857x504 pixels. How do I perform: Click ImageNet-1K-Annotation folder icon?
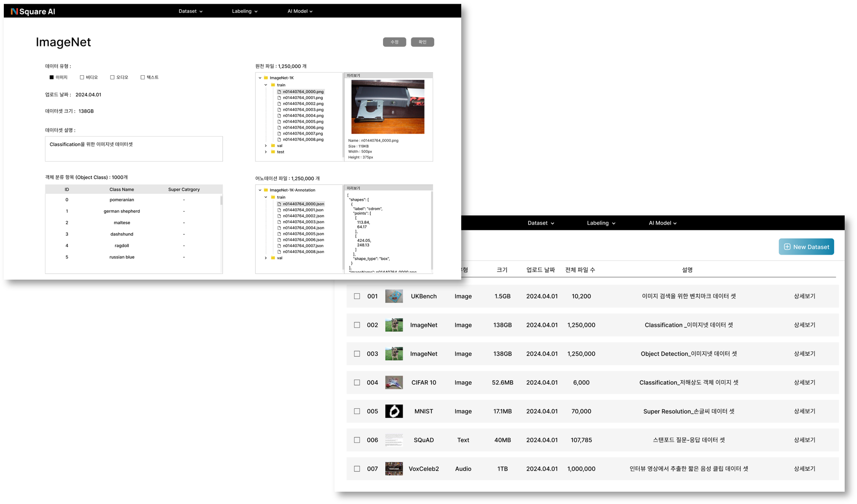pos(266,190)
